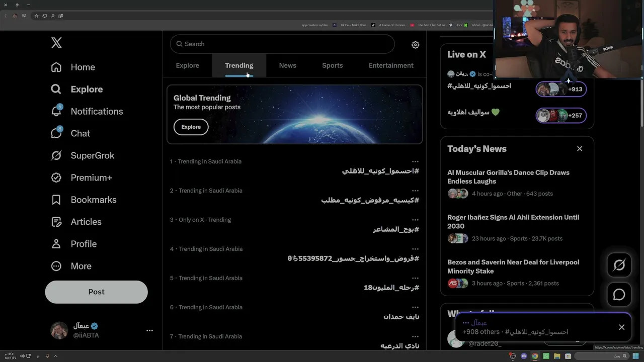Switch to the News tab
The width and height of the screenshot is (644, 362).
pyautogui.click(x=287, y=65)
